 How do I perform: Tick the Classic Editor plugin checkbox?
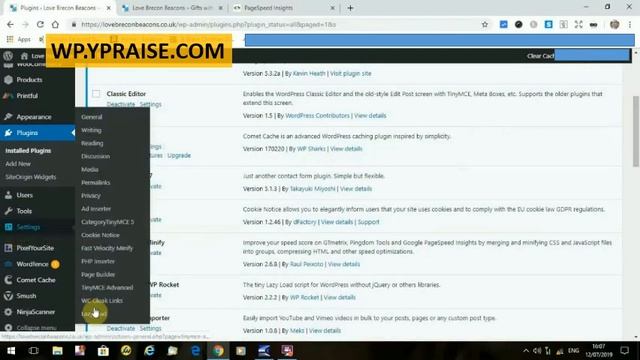coord(96,94)
